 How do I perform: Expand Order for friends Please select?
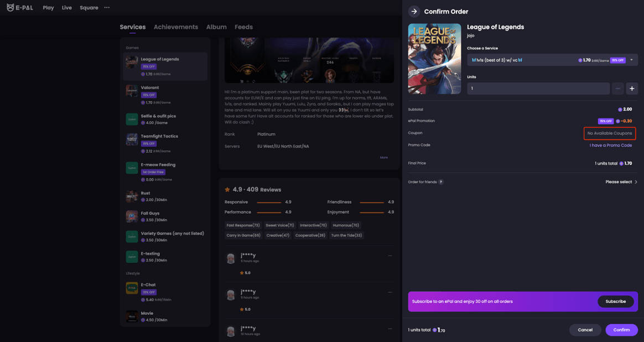tap(621, 182)
